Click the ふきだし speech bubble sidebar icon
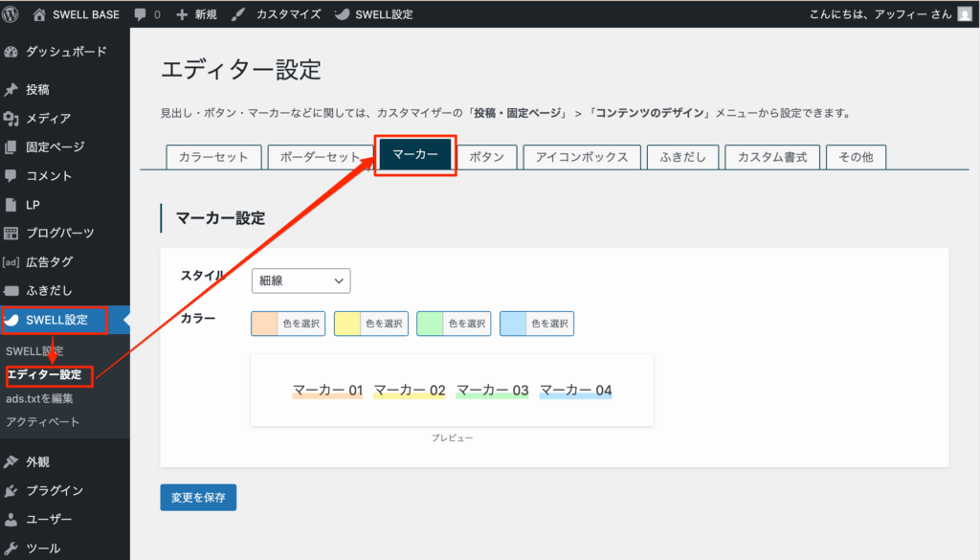Viewport: 980px width, 560px height. point(10,290)
